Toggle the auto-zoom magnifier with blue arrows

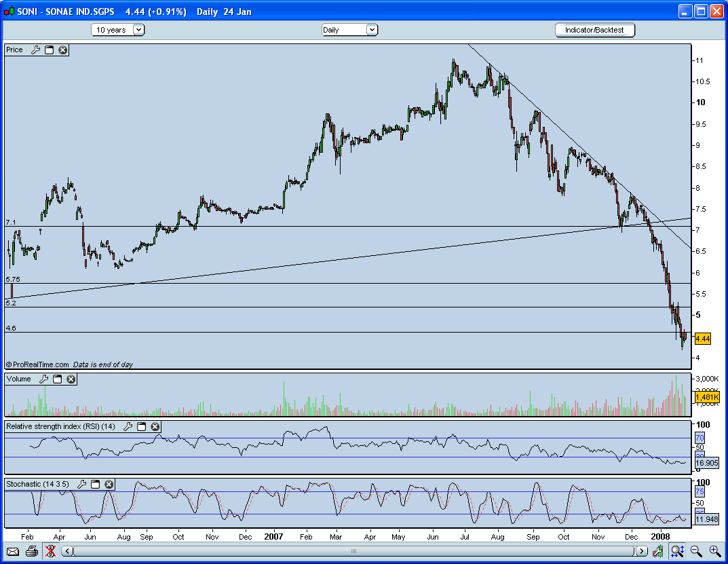(677, 552)
